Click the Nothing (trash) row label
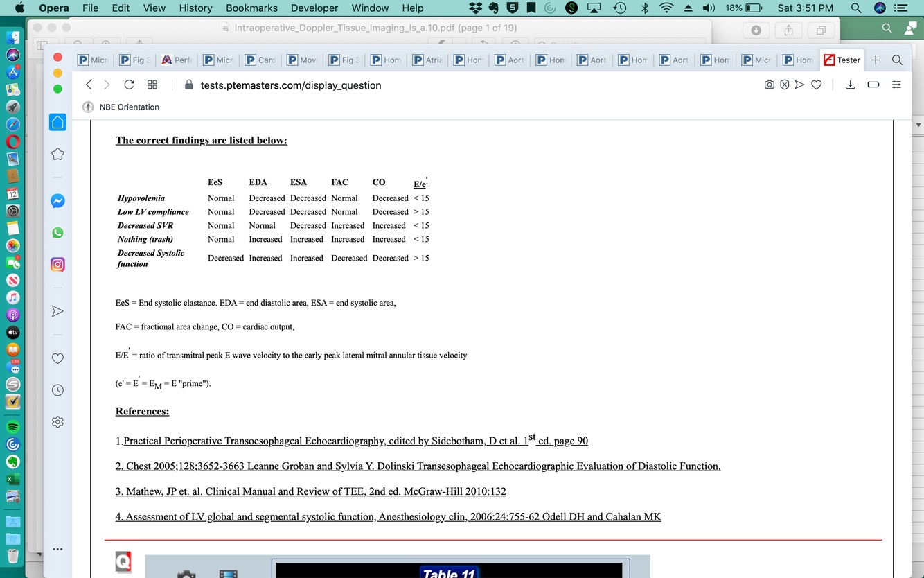 tap(145, 239)
